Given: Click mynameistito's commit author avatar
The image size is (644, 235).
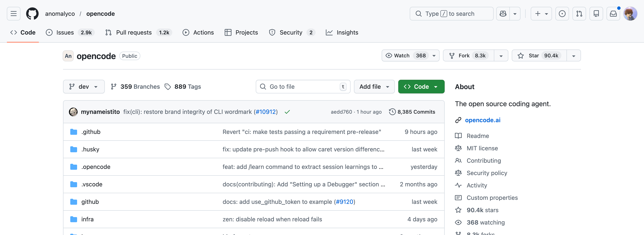Looking at the screenshot, I should coord(73,112).
